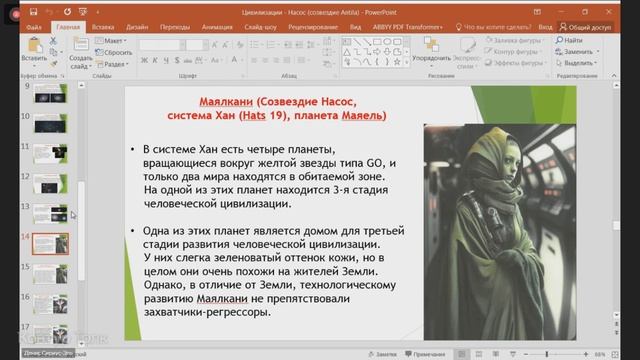
Task: Click Comments (Примечания) in status bar
Action: tap(425, 354)
